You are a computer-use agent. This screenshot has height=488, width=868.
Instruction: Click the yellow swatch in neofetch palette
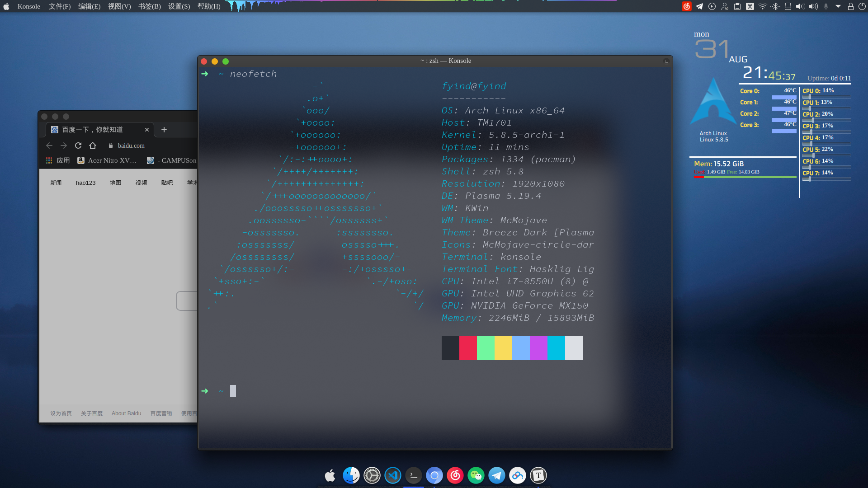[503, 348]
